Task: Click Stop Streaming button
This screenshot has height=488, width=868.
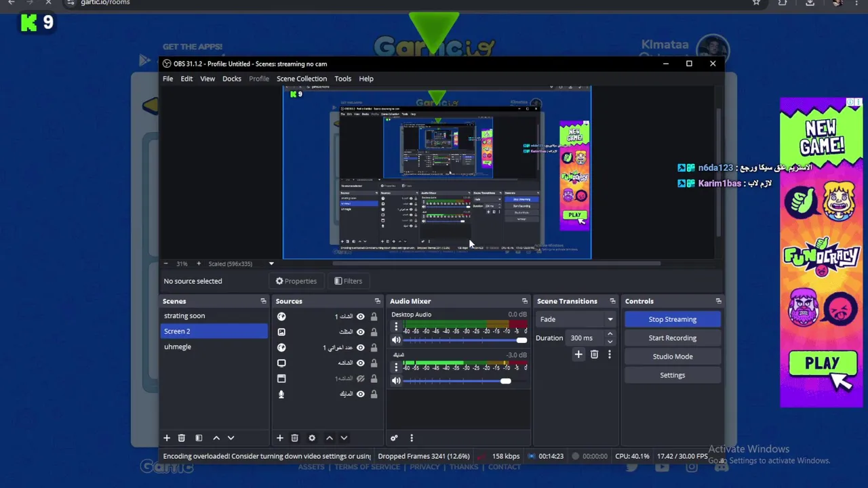Action: point(673,319)
